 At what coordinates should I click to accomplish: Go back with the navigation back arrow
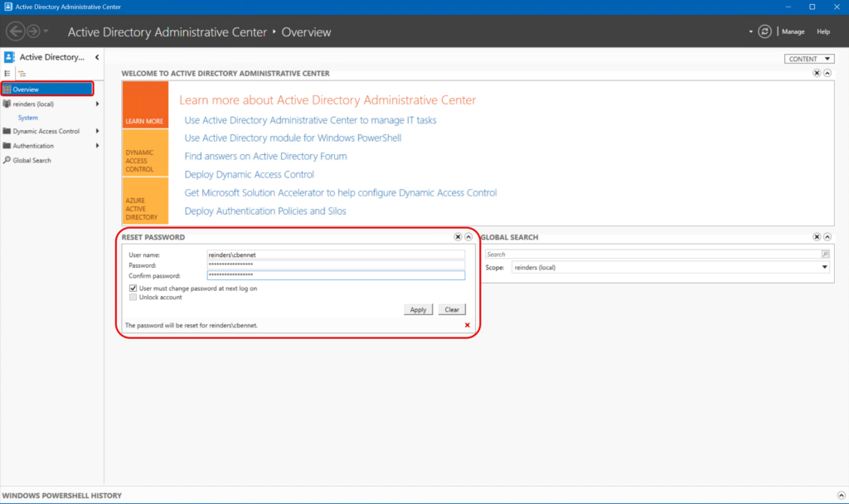point(16,31)
